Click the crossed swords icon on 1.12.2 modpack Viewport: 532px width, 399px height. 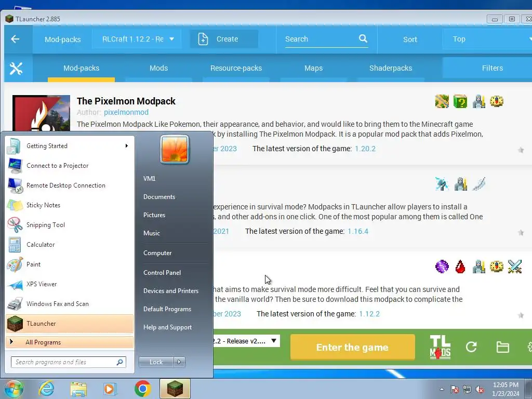pos(515,267)
